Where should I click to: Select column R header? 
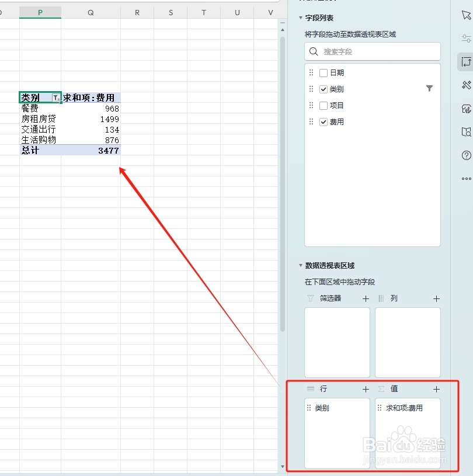click(137, 12)
